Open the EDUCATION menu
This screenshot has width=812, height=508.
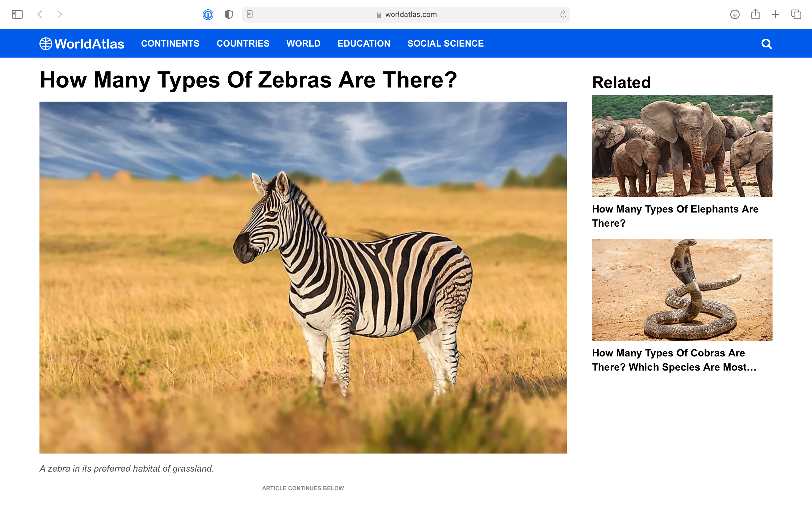[364, 43]
